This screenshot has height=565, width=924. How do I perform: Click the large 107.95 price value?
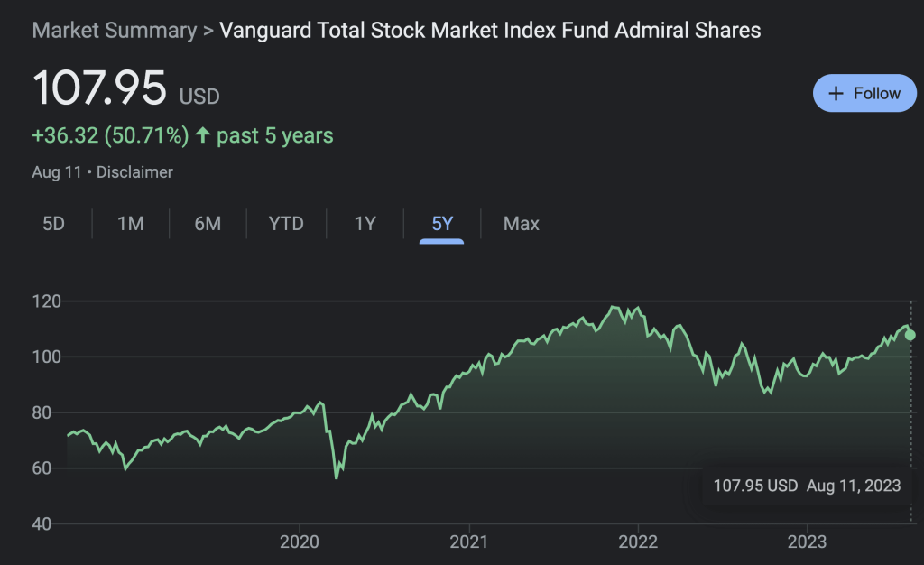[x=100, y=88]
